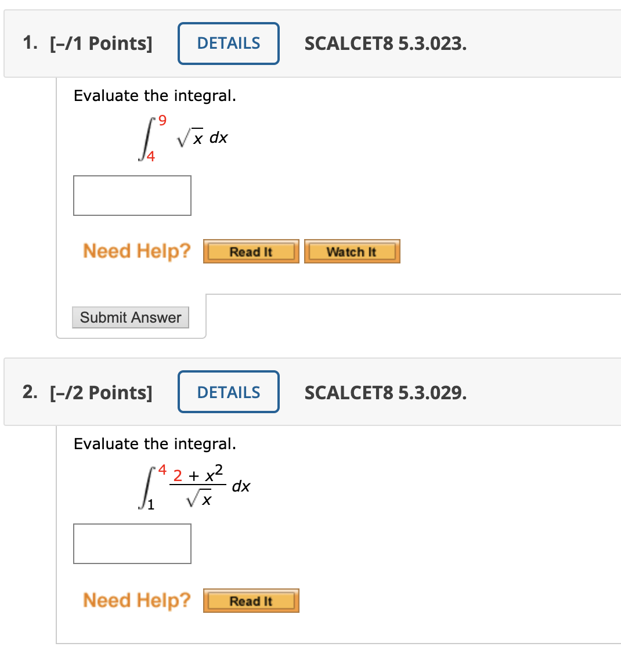Image resolution: width=621 pixels, height=672 pixels.
Task: Select the SCALCET8 5.3.029 problem reference
Action: click(386, 392)
